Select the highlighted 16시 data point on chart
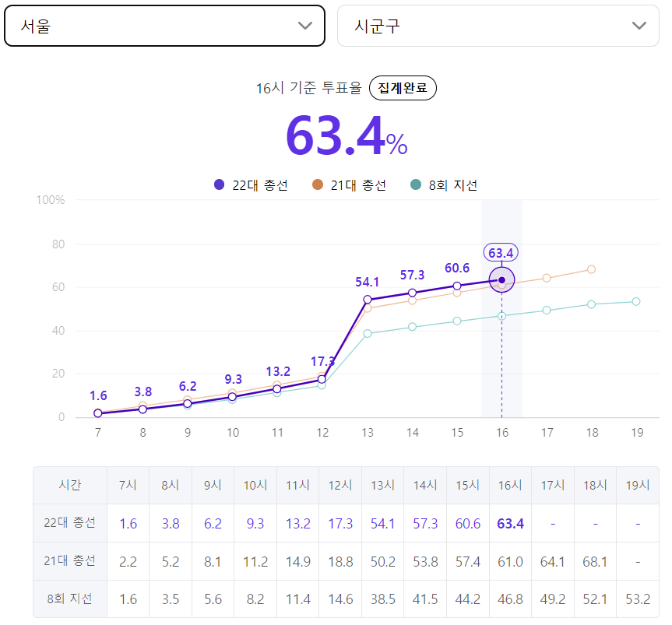Screen dimensions: 672x625 click(x=501, y=279)
